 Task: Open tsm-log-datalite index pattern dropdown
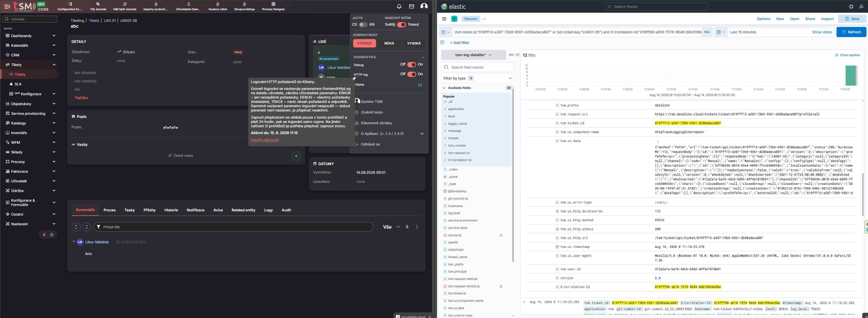pyautogui.click(x=473, y=55)
